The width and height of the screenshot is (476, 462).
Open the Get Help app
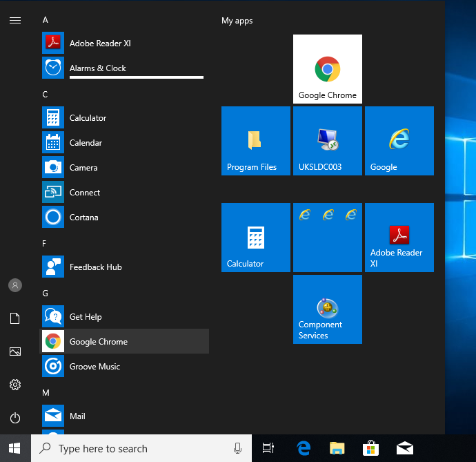tap(124, 317)
